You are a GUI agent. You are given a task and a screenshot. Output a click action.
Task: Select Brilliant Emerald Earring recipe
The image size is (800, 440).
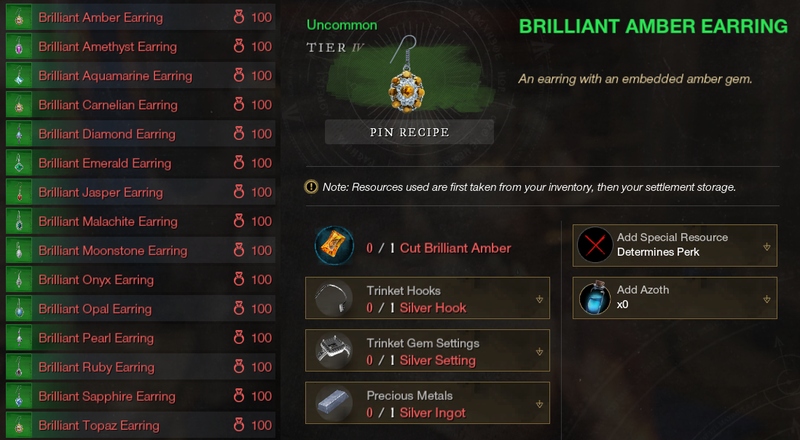[141, 163]
